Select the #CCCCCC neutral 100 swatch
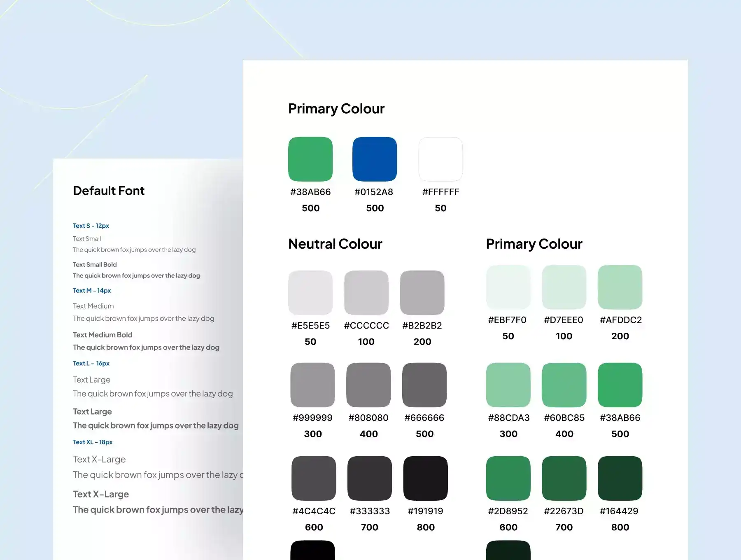The image size is (741, 560). (x=366, y=293)
